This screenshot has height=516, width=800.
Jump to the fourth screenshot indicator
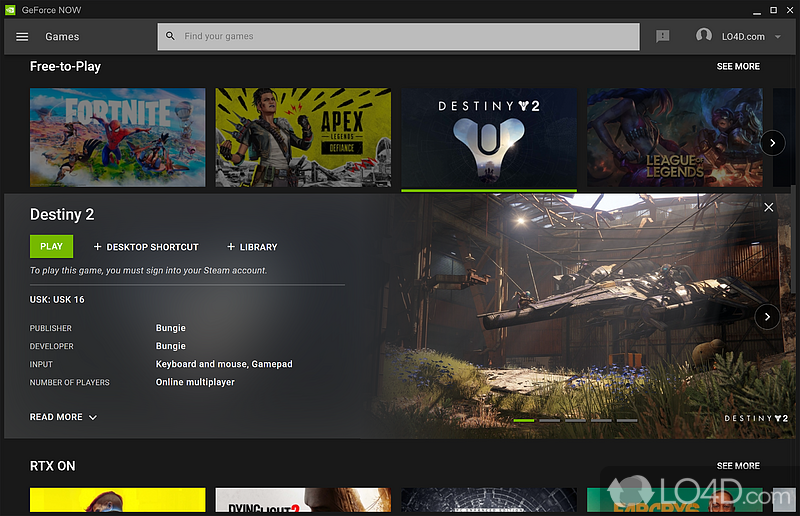(601, 421)
